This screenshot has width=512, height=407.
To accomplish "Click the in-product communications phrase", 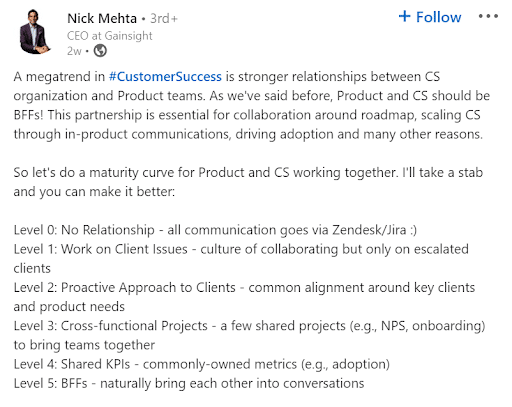I will coord(148,134).
